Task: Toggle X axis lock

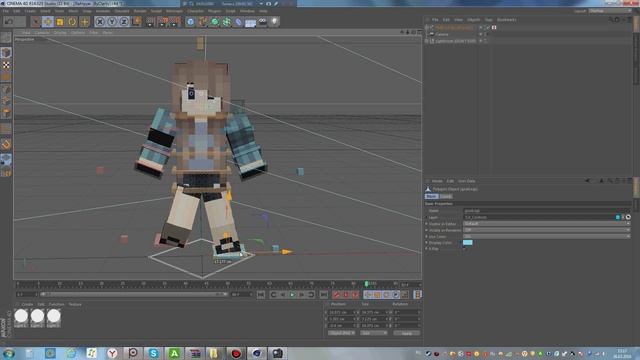Action: 100,22
